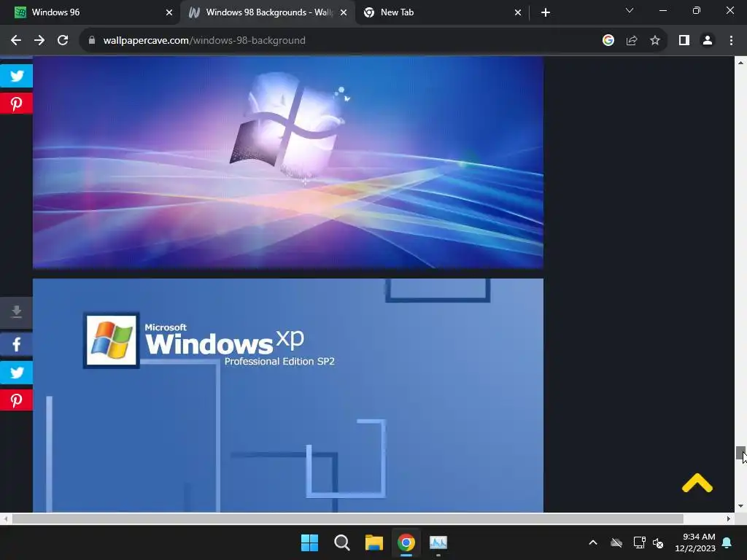Screen dimensions: 747x560
Task: Click the scrollbar up arrow
Action: pos(740,62)
